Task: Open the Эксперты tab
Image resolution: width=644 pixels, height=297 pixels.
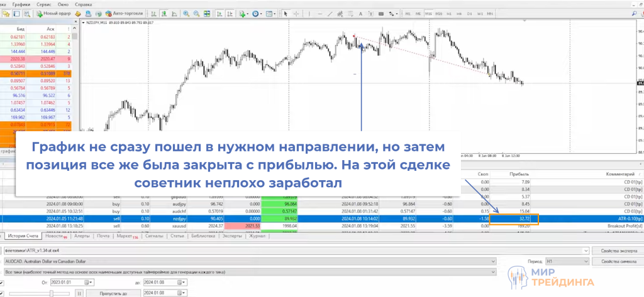Action: (x=231, y=236)
